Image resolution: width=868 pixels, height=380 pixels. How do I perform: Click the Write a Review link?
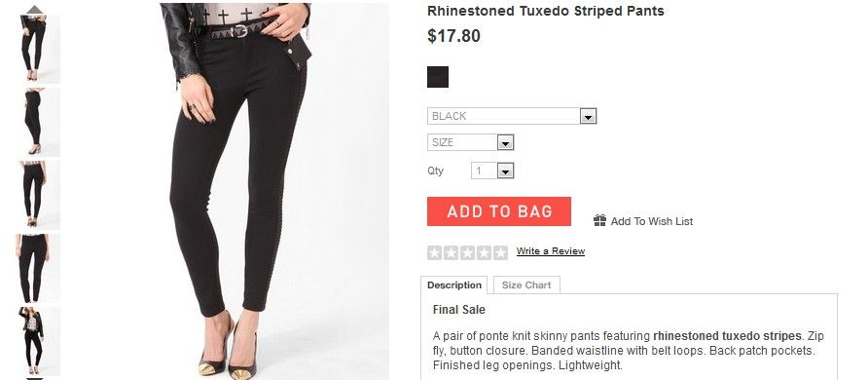(x=550, y=251)
